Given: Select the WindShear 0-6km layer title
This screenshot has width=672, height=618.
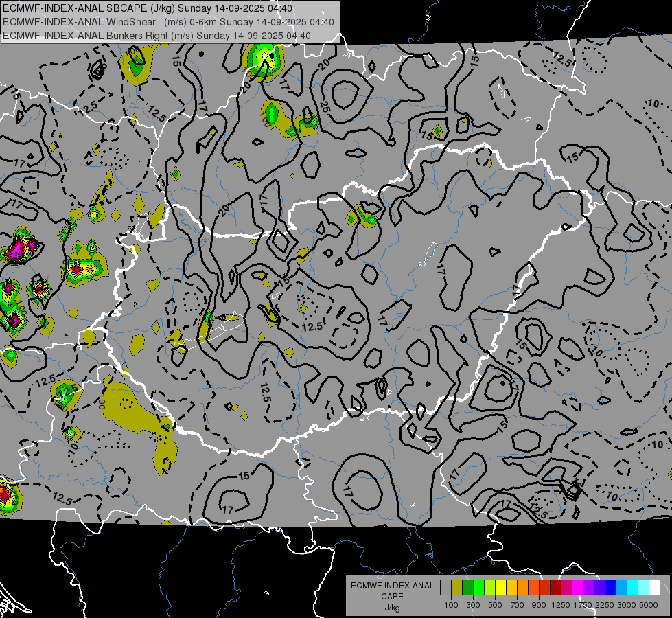Looking at the screenshot, I should point(168,22).
